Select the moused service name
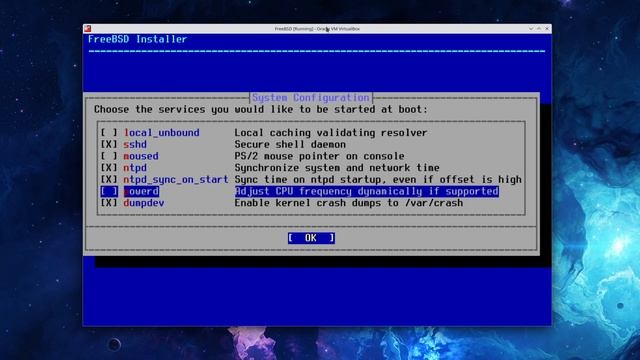Viewport: 640px width, 360px height. pos(141,156)
